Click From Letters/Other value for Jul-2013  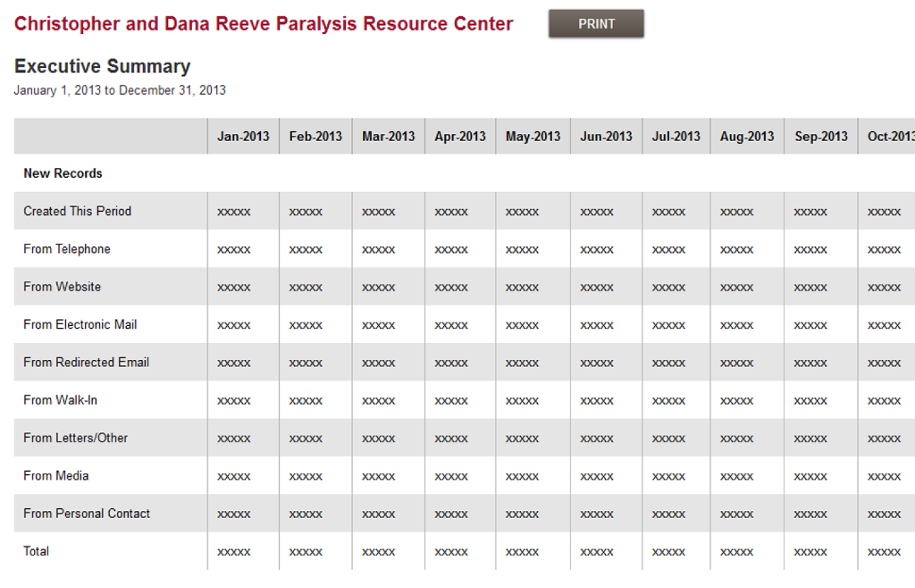(669, 439)
